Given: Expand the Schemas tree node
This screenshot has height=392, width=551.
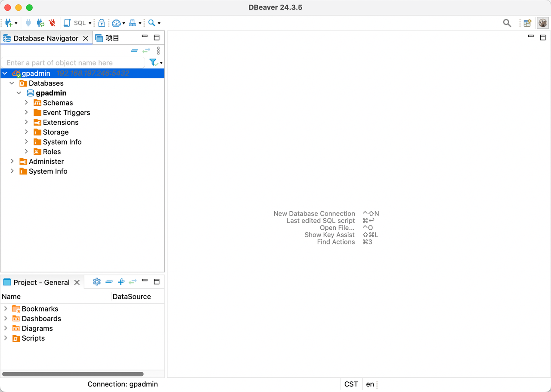Looking at the screenshot, I should 26,103.
